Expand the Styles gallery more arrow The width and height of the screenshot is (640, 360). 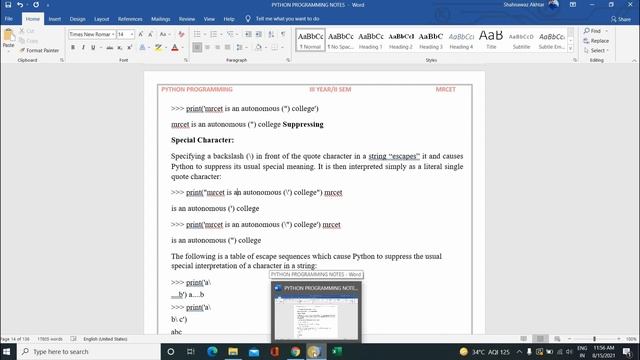(571, 49)
